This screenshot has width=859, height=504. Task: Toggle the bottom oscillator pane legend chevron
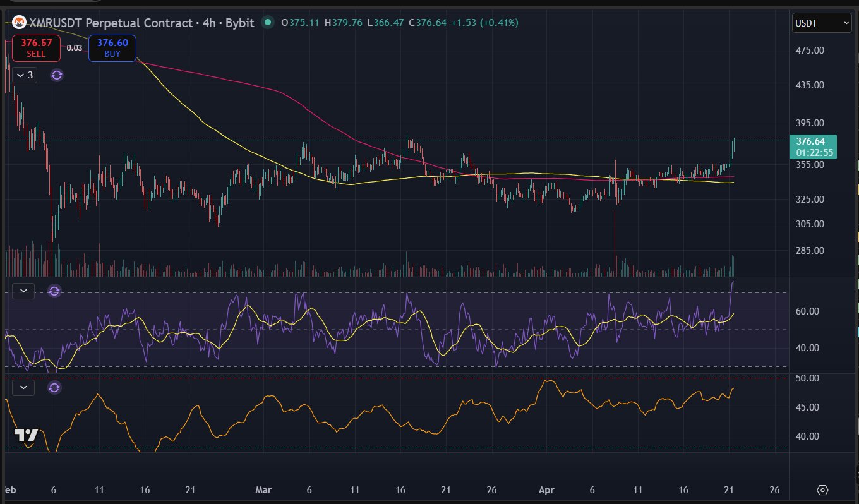pyautogui.click(x=24, y=387)
